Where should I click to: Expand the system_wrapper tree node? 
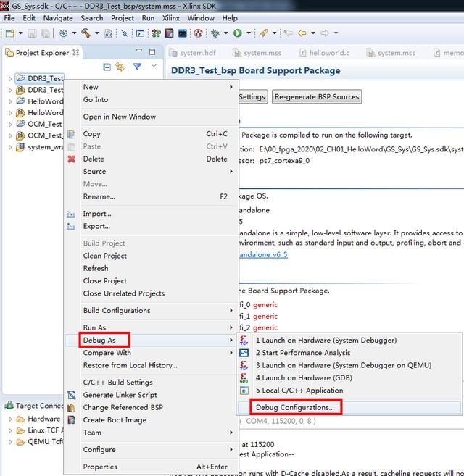tap(10, 147)
